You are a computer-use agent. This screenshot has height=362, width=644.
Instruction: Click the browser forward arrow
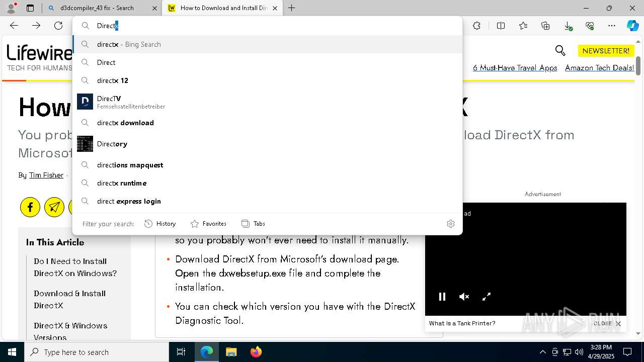click(x=36, y=26)
